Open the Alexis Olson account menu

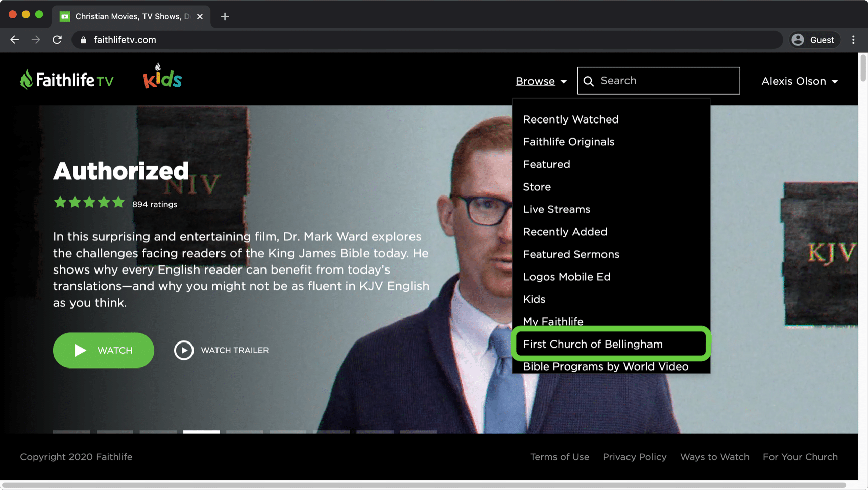[x=800, y=81]
